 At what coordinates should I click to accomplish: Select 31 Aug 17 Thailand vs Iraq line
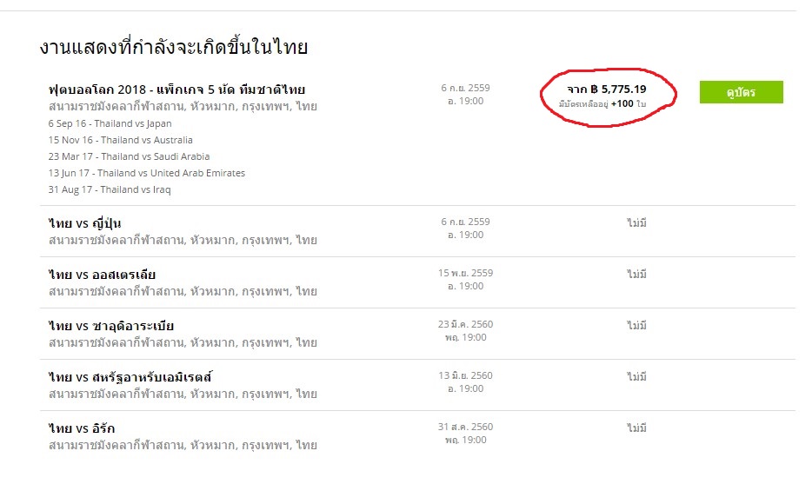click(110, 189)
